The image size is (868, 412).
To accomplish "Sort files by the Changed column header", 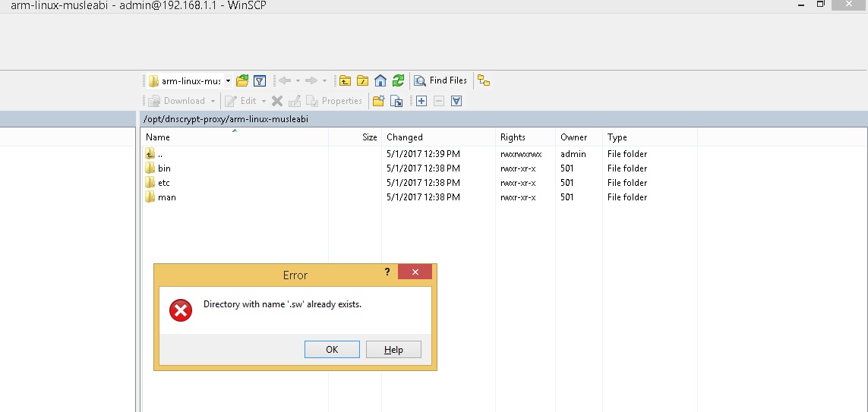I will coord(405,137).
